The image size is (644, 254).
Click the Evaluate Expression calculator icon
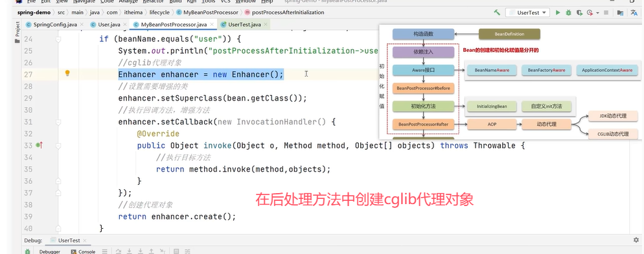click(x=176, y=251)
